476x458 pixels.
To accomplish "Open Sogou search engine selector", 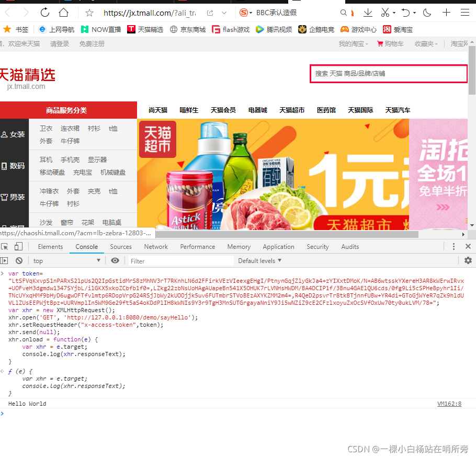I will [x=246, y=13].
